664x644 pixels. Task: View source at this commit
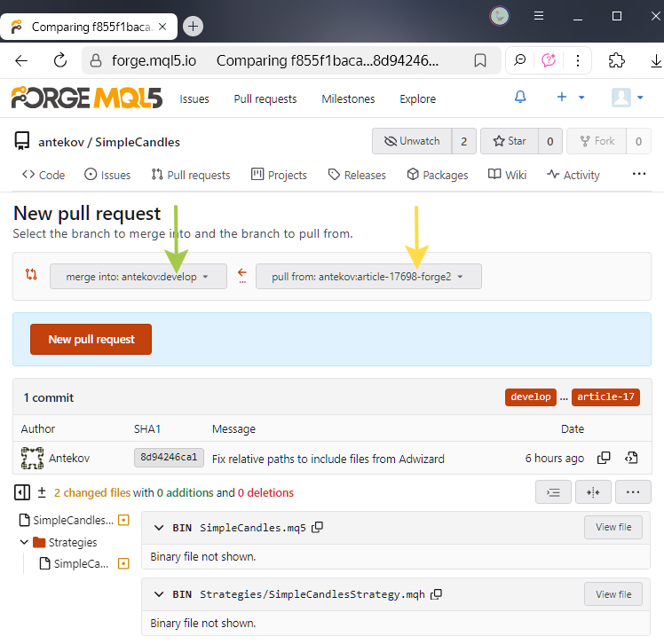pos(631,458)
